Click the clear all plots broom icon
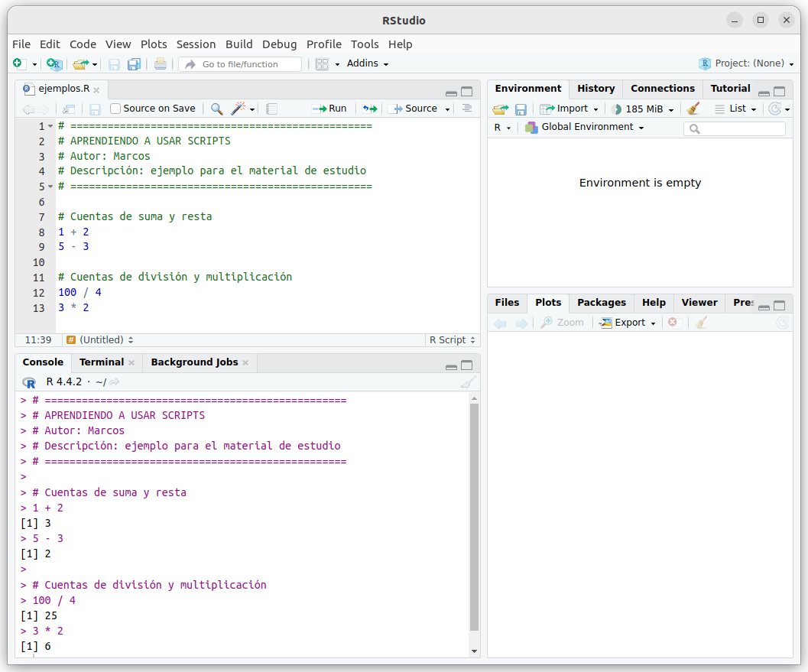Screen dimensions: 808x672 (x=701, y=323)
